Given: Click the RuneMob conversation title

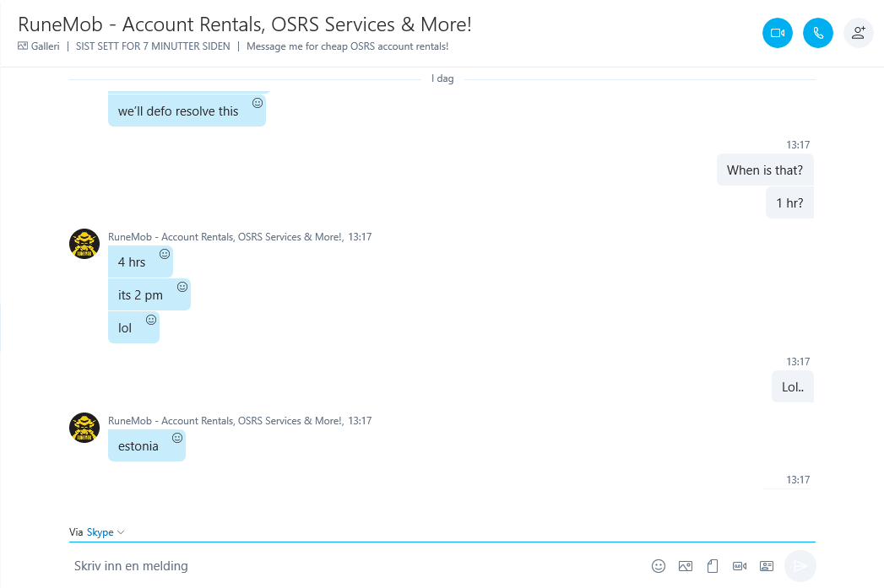Looking at the screenshot, I should 245,24.
